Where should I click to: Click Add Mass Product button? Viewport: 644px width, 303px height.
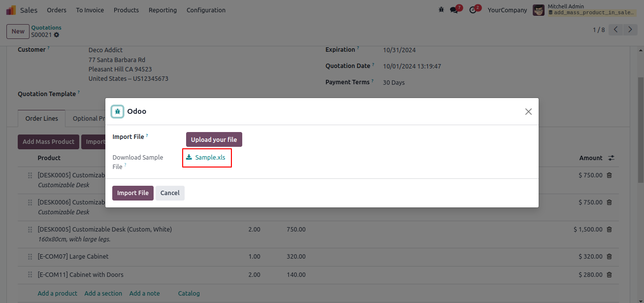click(48, 141)
